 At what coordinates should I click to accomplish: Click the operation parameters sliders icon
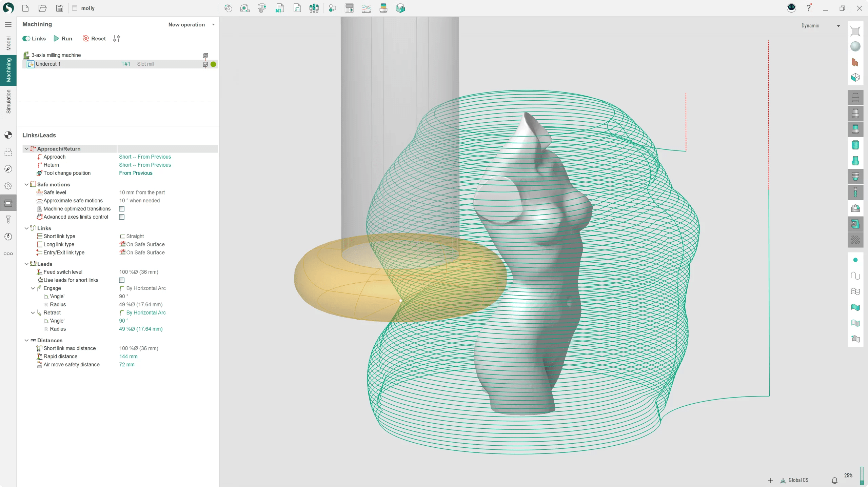tap(116, 39)
